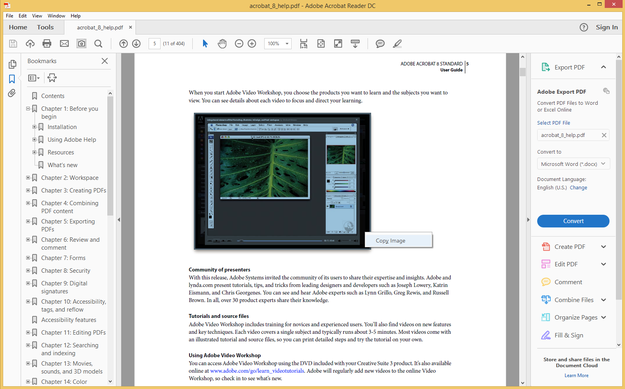Click fit one full page icon
625x389 pixels.
[321, 44]
